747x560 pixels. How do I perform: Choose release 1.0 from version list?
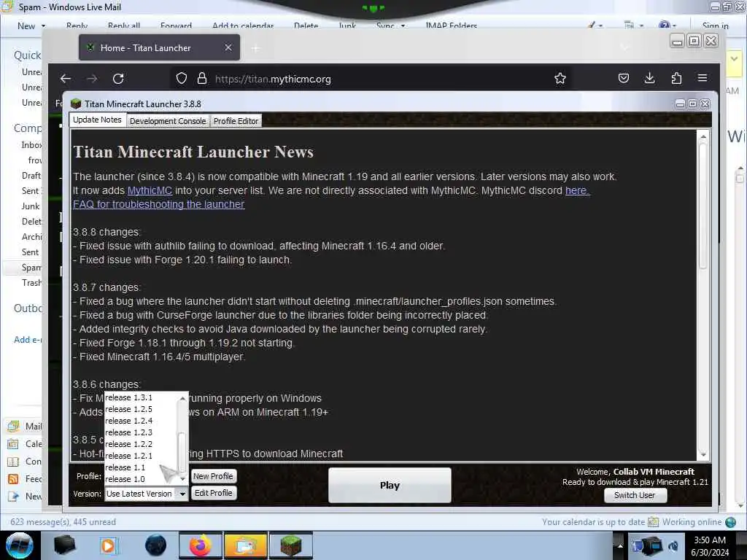pyautogui.click(x=141, y=479)
